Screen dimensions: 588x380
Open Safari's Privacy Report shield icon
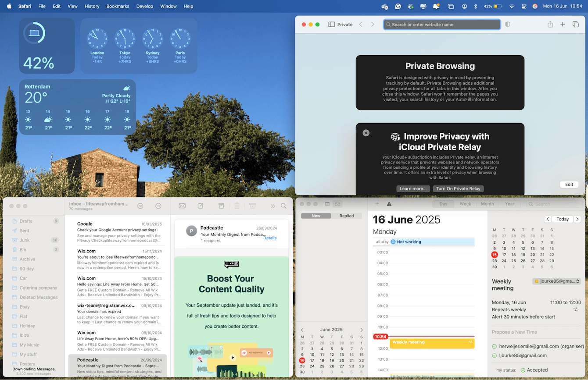(507, 24)
